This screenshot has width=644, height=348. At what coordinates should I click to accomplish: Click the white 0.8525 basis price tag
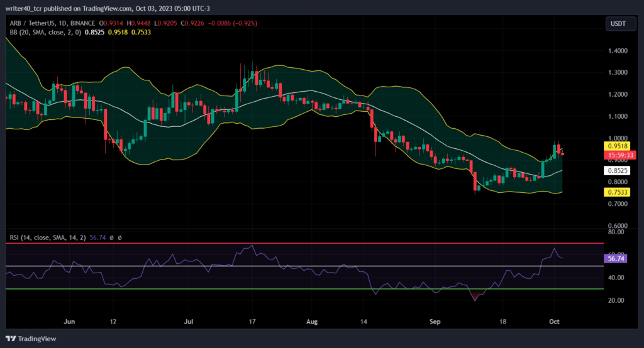point(617,171)
